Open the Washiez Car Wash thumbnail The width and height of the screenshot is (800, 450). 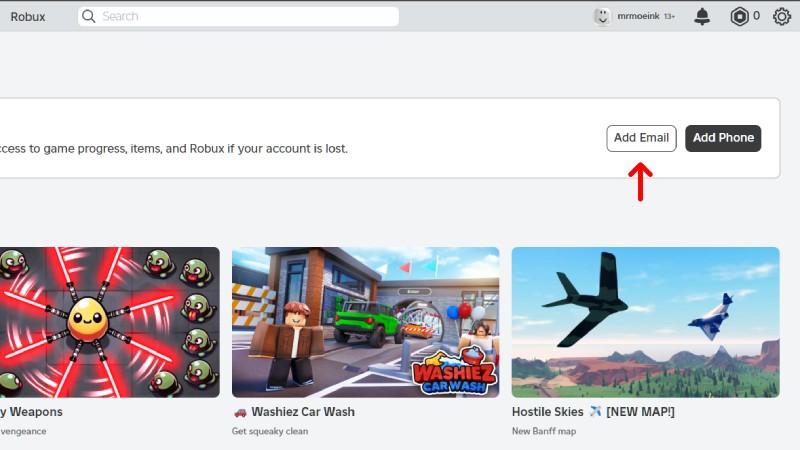[365, 322]
